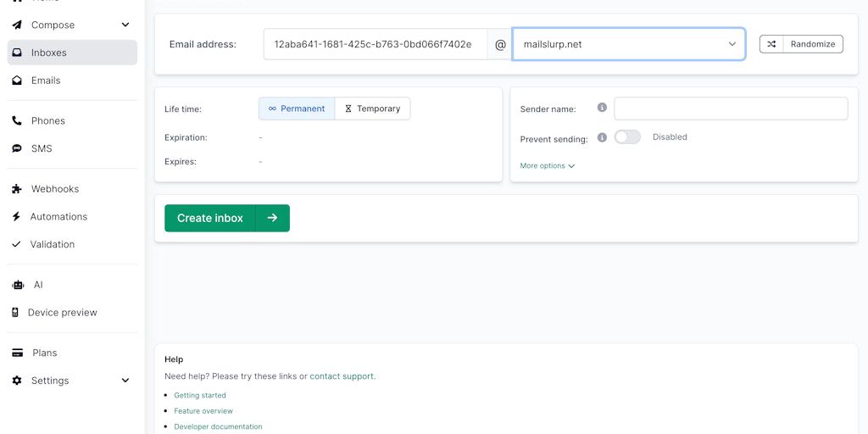
Task: Enable the Prevent sending toggle switch
Action: (x=627, y=137)
